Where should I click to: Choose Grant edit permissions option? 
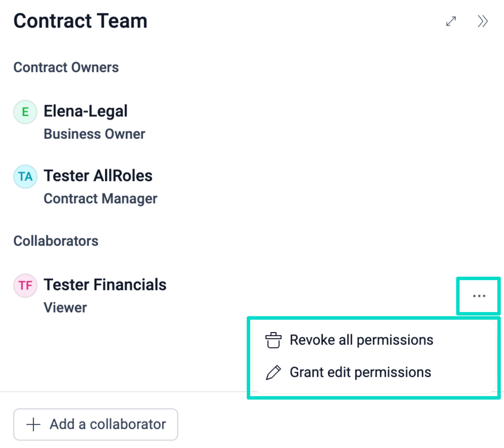point(360,373)
